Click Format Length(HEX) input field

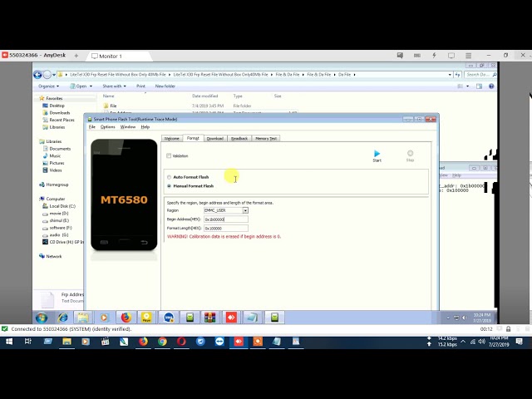click(225, 229)
